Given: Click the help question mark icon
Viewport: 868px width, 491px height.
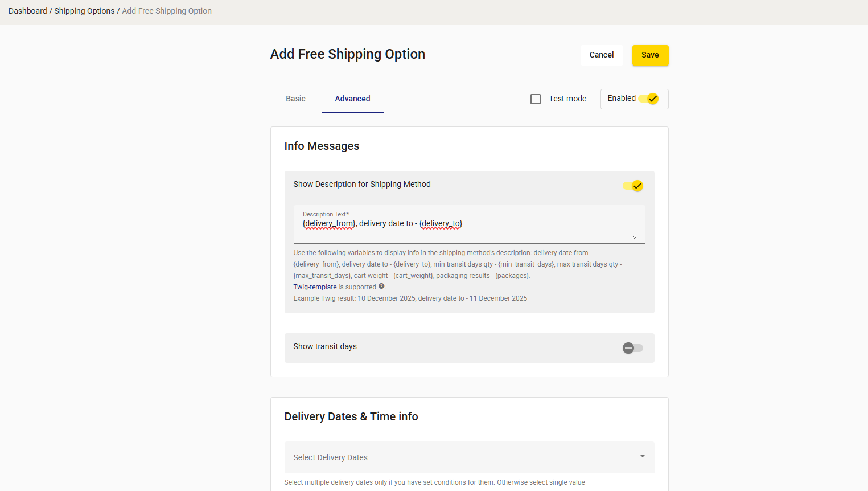Looking at the screenshot, I should (x=381, y=287).
